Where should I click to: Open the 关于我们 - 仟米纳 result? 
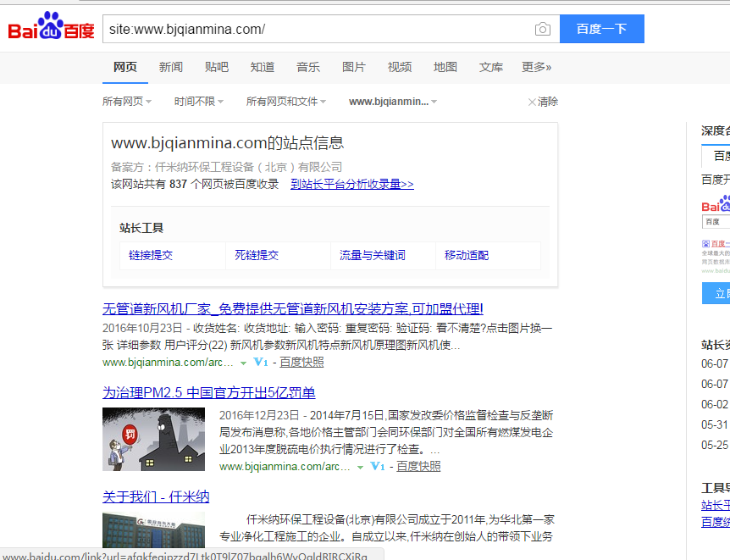[x=156, y=496]
